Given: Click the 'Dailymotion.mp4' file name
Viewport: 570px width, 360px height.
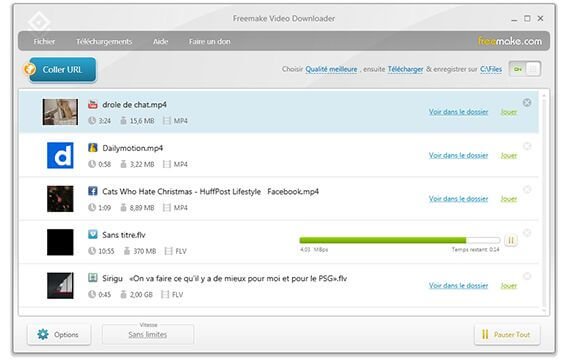Looking at the screenshot, I should [x=133, y=148].
